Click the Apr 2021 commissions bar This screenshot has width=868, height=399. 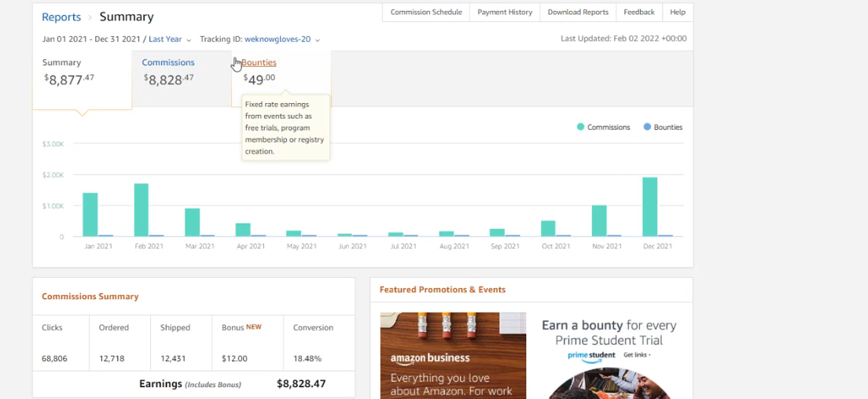click(x=243, y=230)
